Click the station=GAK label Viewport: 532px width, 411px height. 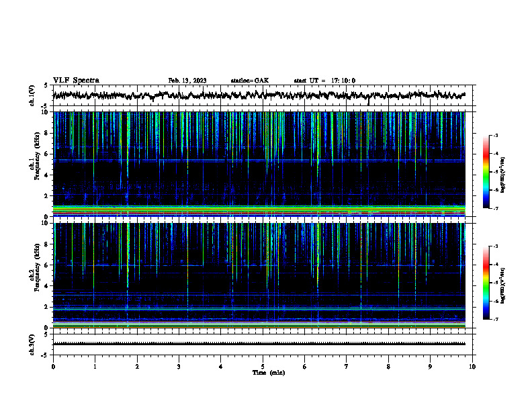point(250,81)
